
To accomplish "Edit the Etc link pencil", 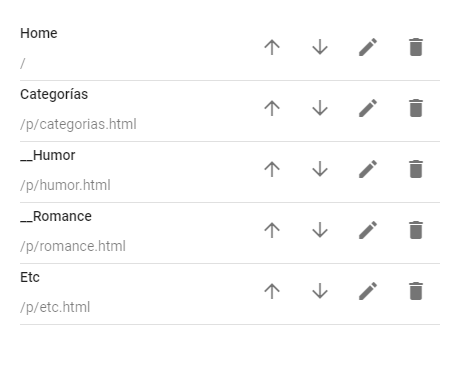I will coord(368,291).
